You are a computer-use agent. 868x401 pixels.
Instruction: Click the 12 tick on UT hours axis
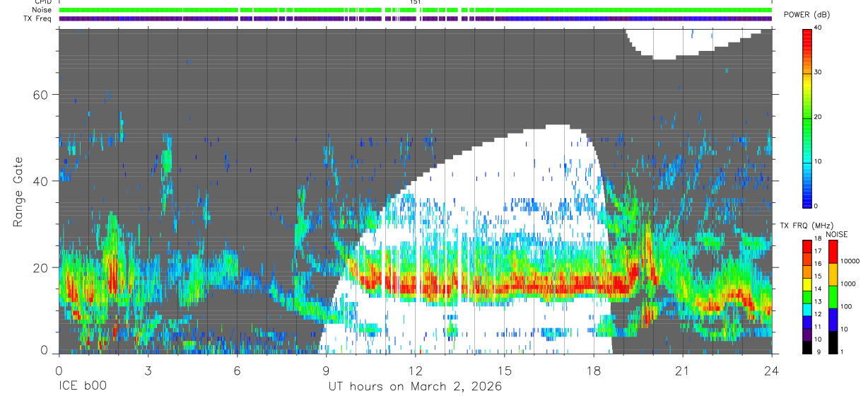point(416,370)
